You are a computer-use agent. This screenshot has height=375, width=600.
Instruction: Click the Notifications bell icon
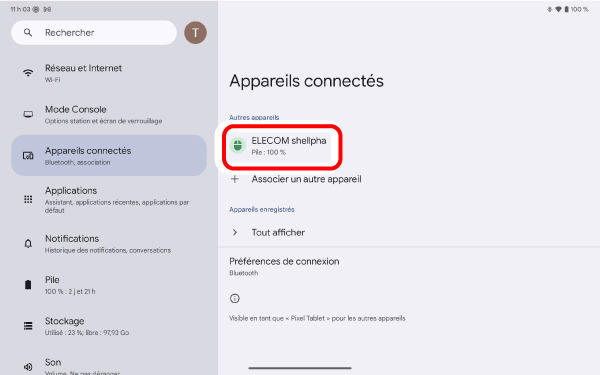28,243
